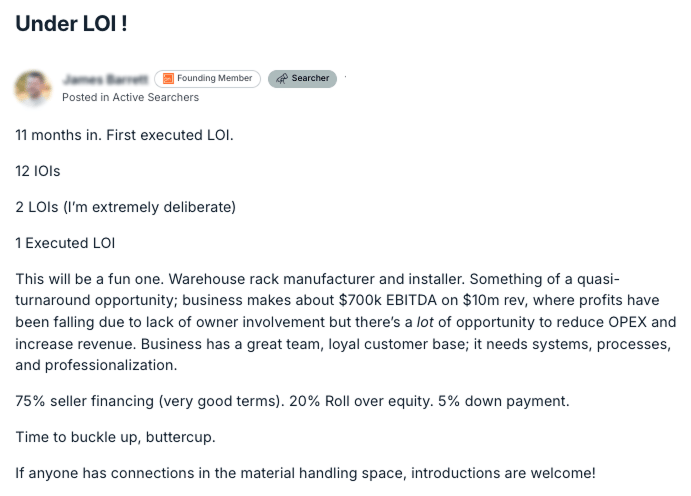Select "Time to buckle up, buttercup" line

(115, 437)
